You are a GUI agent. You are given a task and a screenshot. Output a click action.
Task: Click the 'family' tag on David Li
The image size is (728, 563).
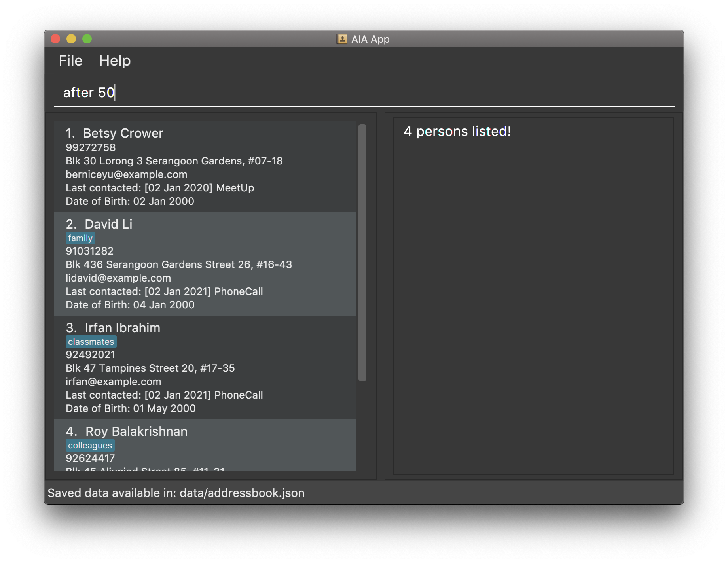click(80, 238)
